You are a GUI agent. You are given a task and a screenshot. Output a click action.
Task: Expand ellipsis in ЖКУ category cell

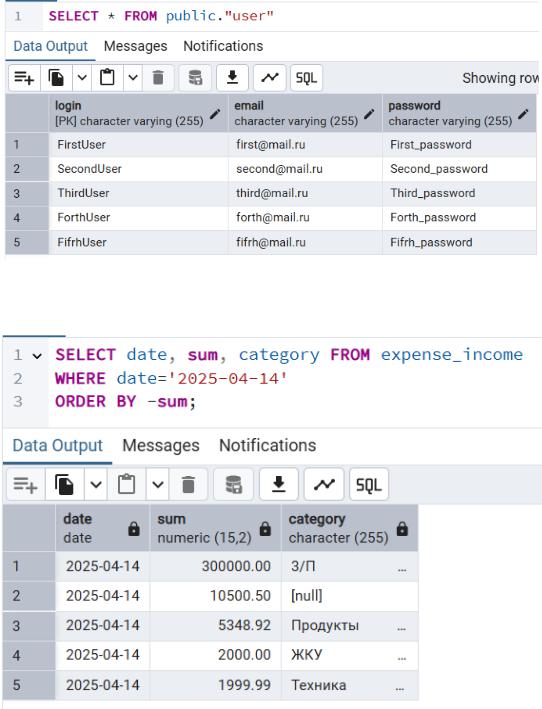tap(401, 658)
